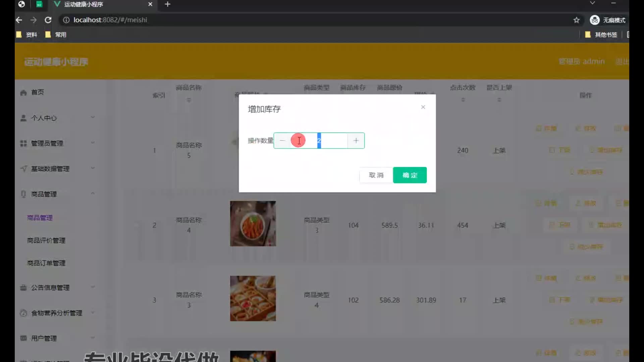Open 商品评价管理 submenu item

point(46,240)
